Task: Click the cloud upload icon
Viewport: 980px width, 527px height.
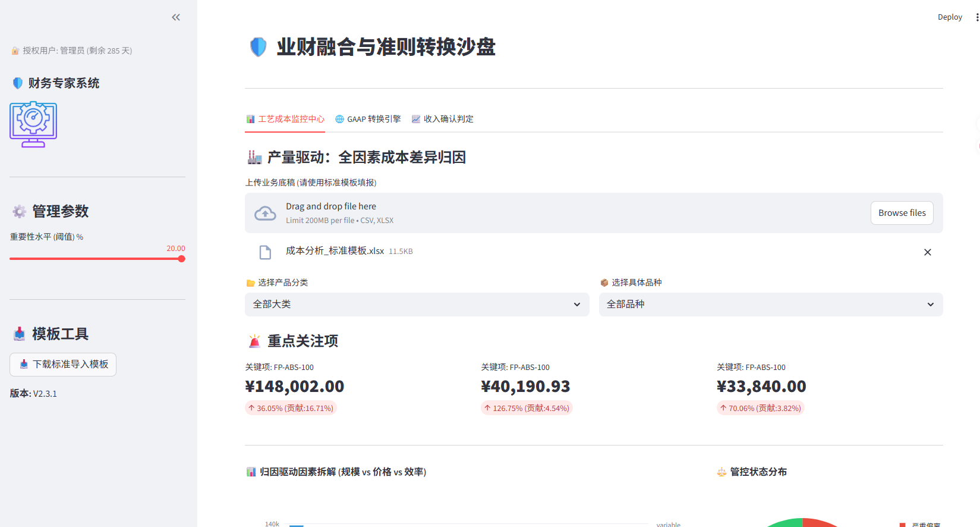Action: (265, 214)
